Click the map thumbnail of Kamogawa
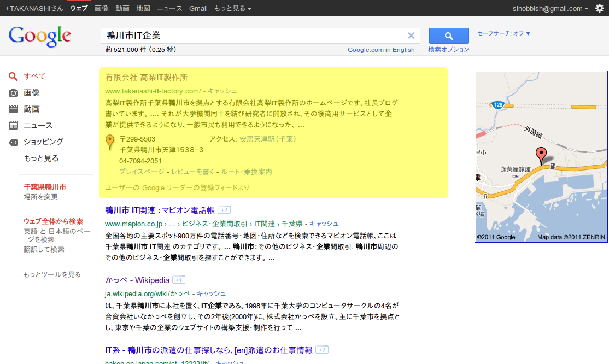 click(x=541, y=156)
